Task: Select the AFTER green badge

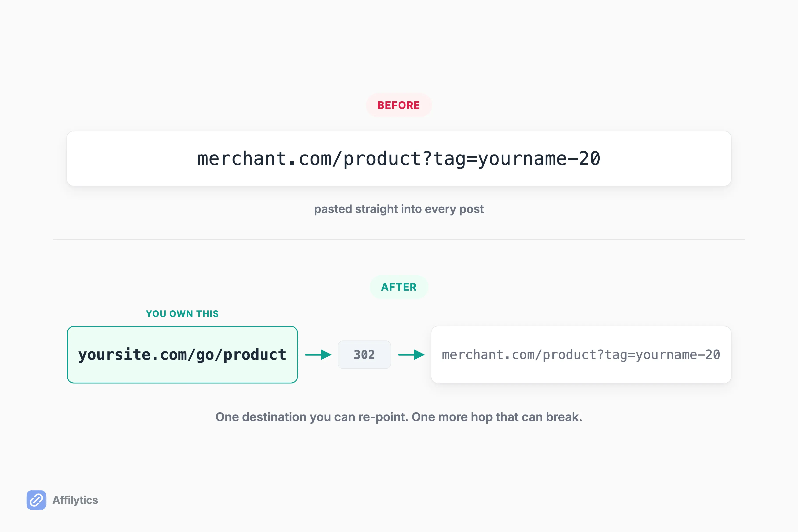Action: [399, 287]
